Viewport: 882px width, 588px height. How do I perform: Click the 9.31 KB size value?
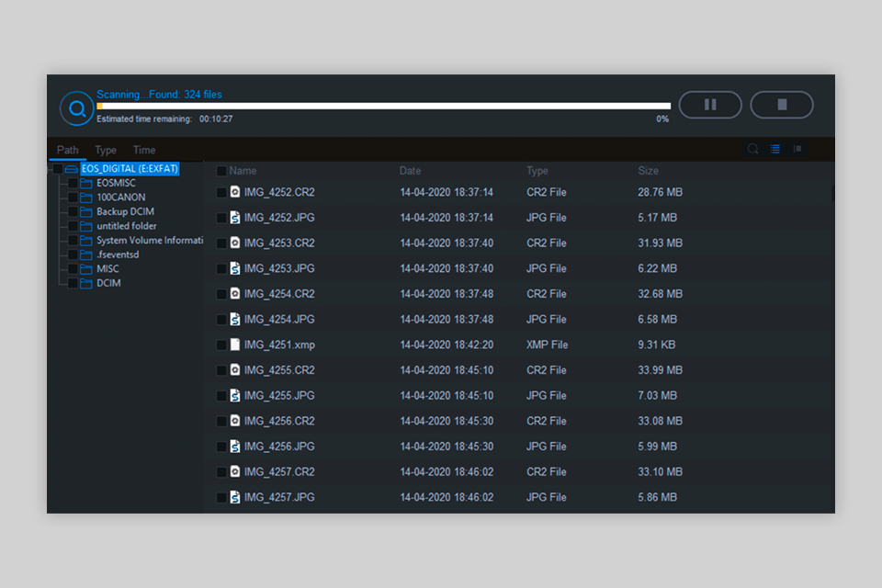[x=656, y=345]
